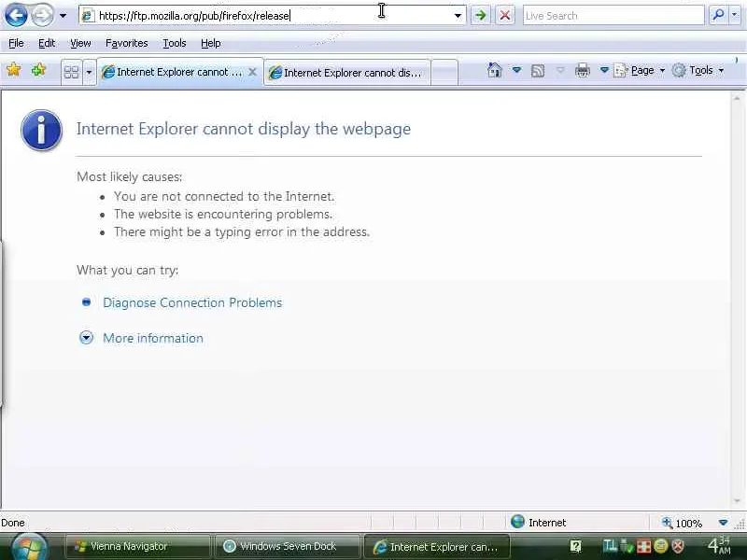Click Diagnose Connection Problems link

tap(192, 302)
